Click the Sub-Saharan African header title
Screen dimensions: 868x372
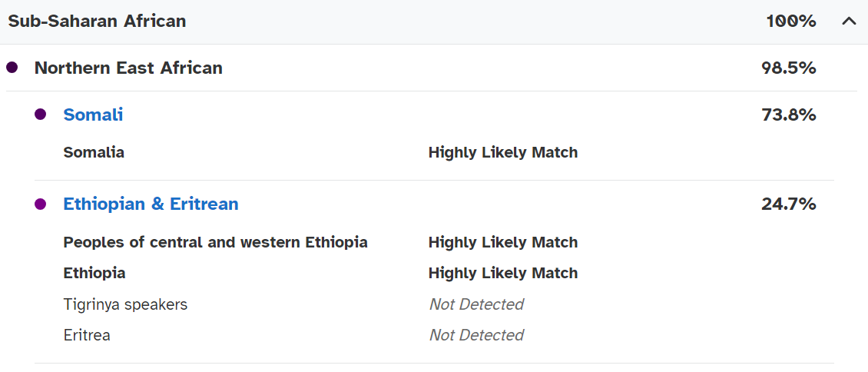click(97, 22)
